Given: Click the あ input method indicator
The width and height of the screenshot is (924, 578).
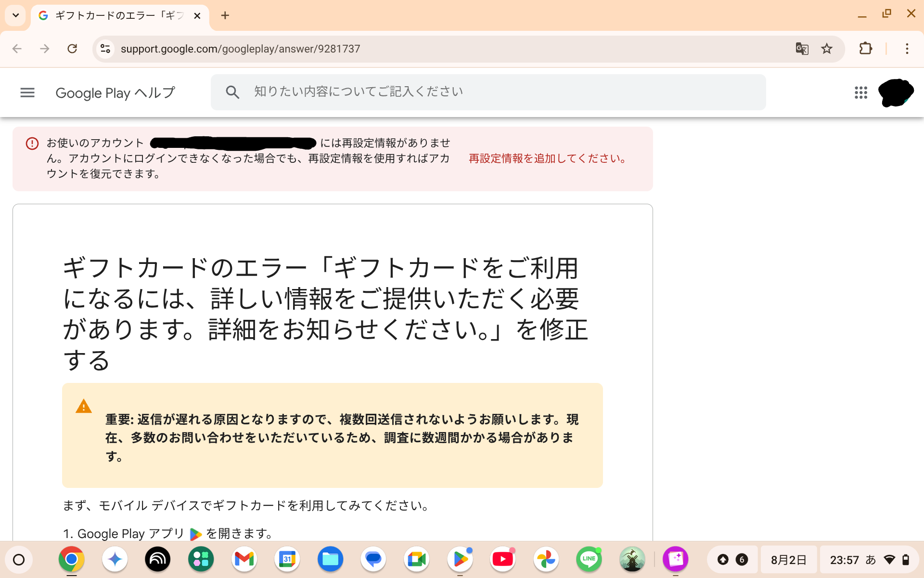Looking at the screenshot, I should click(871, 560).
